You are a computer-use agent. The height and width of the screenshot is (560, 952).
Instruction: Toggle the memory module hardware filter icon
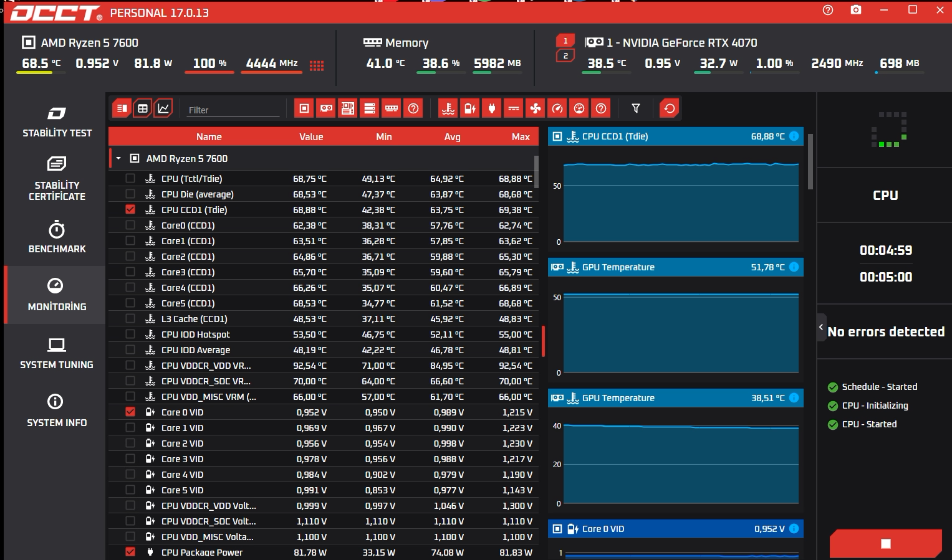click(x=392, y=108)
